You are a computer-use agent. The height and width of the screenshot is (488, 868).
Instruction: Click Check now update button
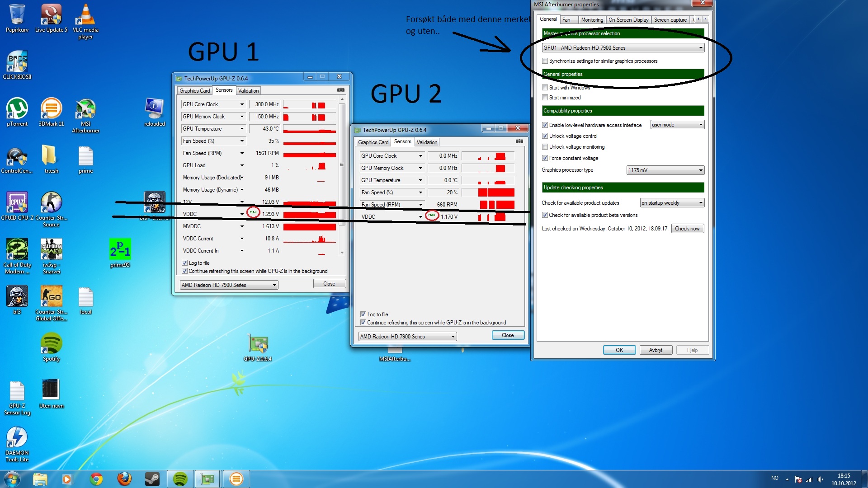(687, 229)
